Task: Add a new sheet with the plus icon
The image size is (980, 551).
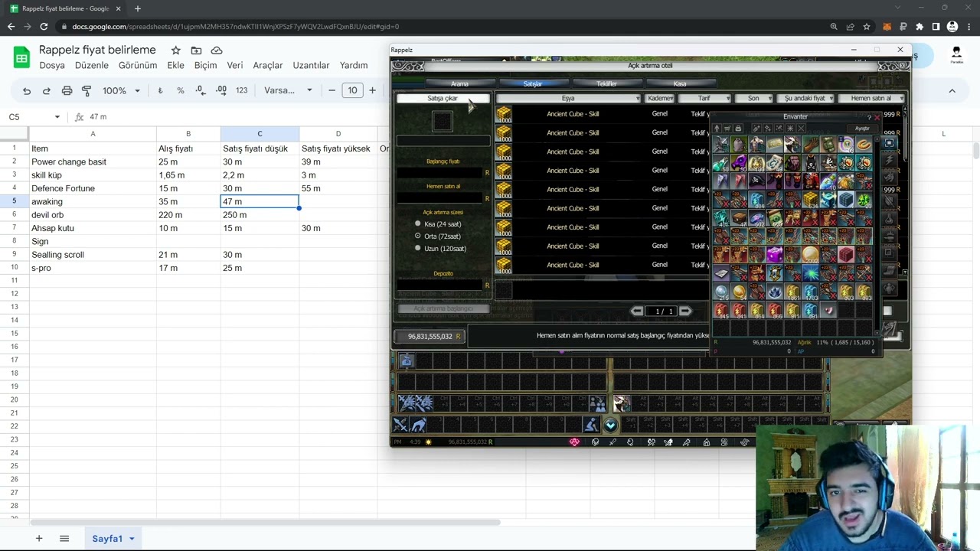Action: (x=39, y=539)
